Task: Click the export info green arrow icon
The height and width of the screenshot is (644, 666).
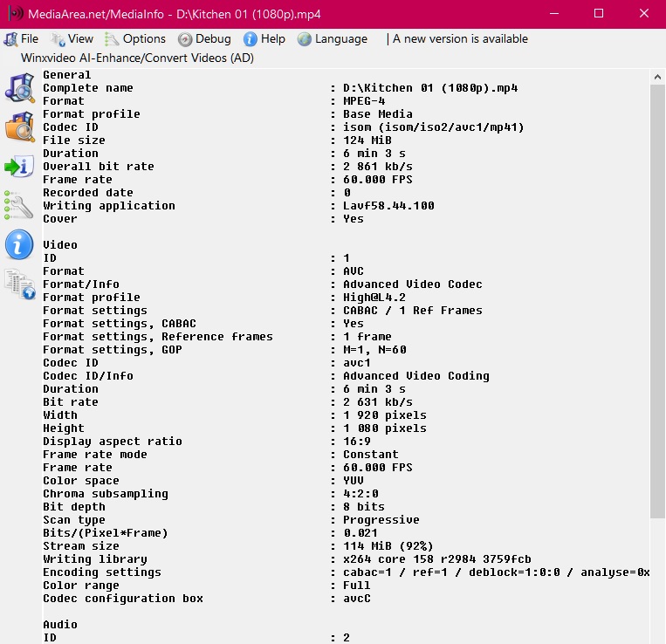Action: tap(19, 166)
